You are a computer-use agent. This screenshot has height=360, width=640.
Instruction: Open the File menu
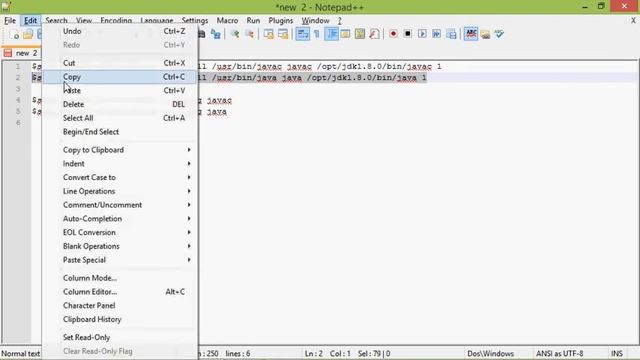[x=10, y=20]
